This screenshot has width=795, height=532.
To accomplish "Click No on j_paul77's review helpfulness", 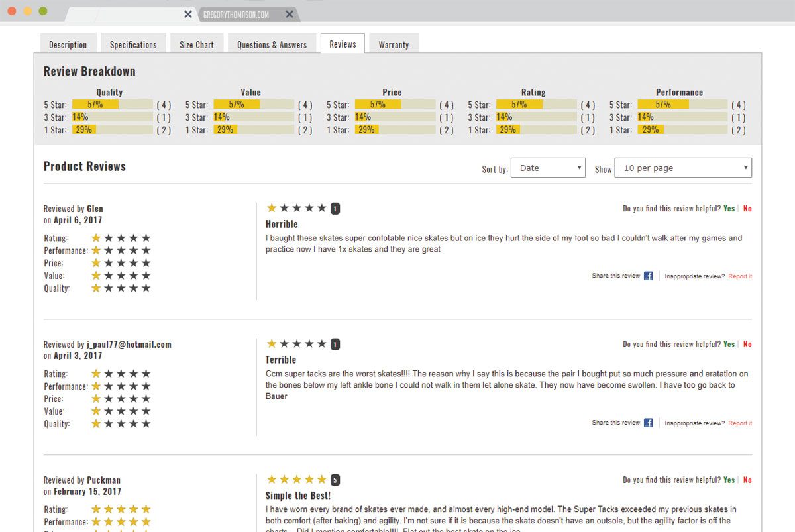I will click(x=747, y=345).
